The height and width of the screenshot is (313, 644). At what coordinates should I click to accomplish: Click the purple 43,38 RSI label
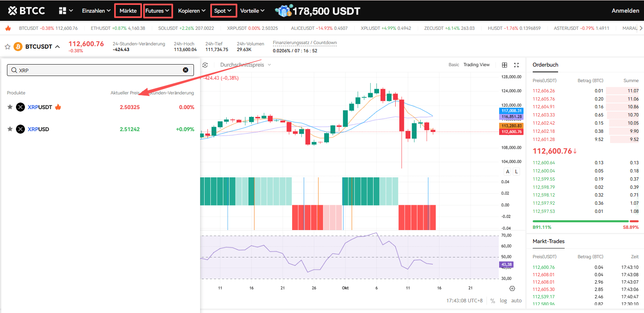[x=507, y=265]
